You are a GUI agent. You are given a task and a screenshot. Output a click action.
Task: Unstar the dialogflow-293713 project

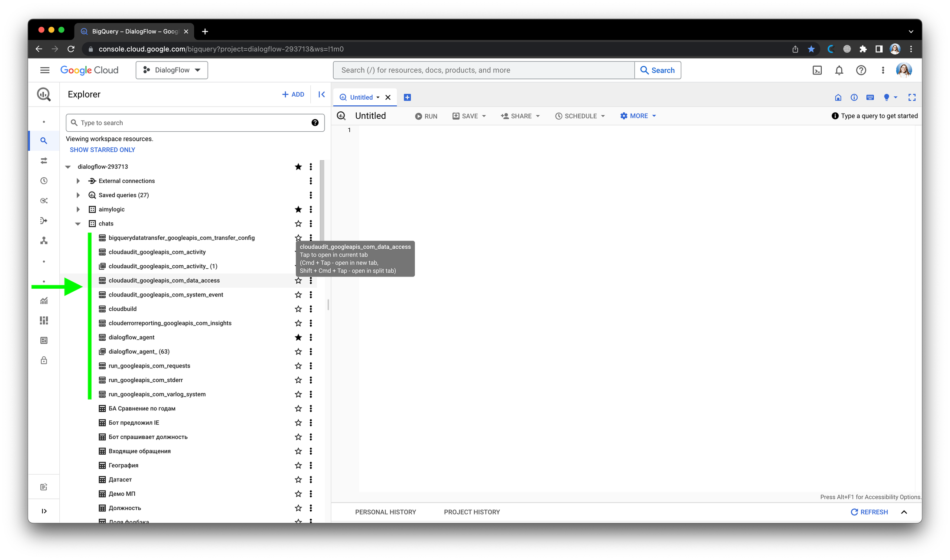tap(298, 167)
